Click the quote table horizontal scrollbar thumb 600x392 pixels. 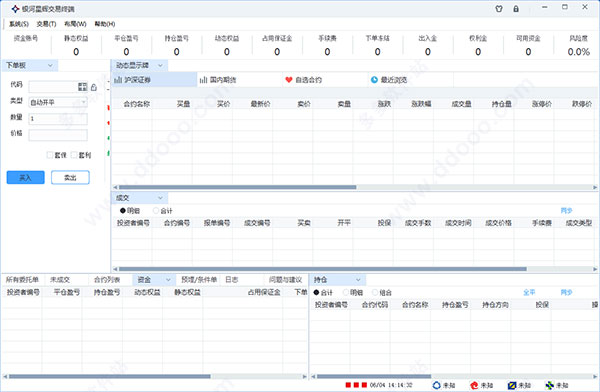coord(238,187)
